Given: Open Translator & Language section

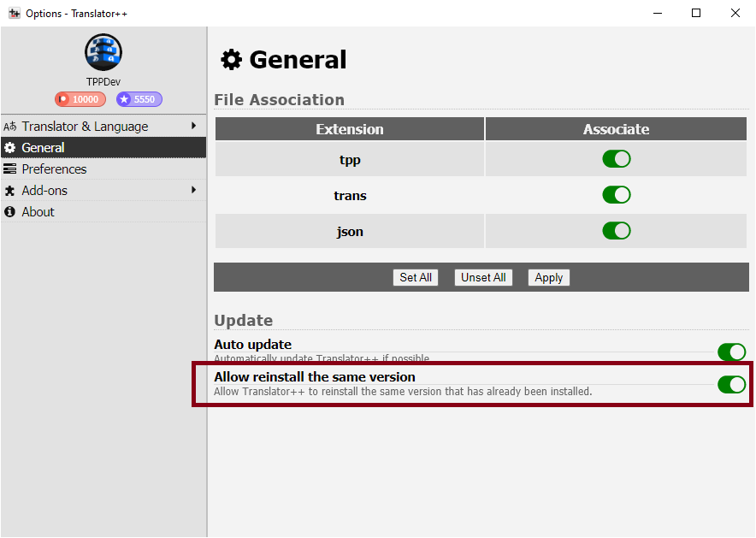Looking at the screenshot, I should (x=103, y=127).
